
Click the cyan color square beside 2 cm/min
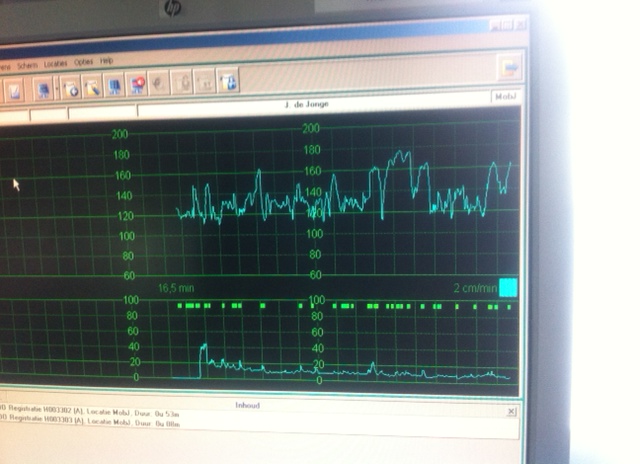[x=508, y=288]
